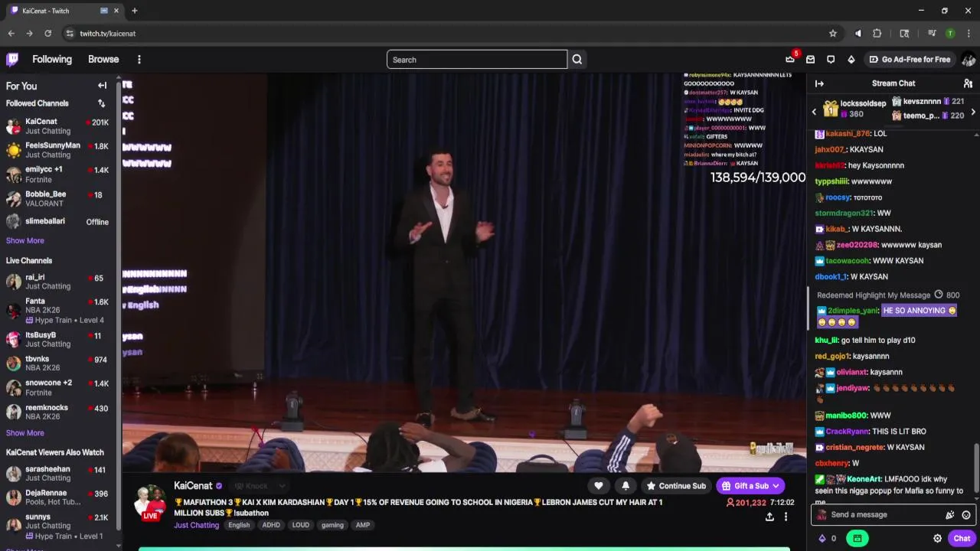
Task: Focus the Twitch search field
Action: (x=476, y=60)
